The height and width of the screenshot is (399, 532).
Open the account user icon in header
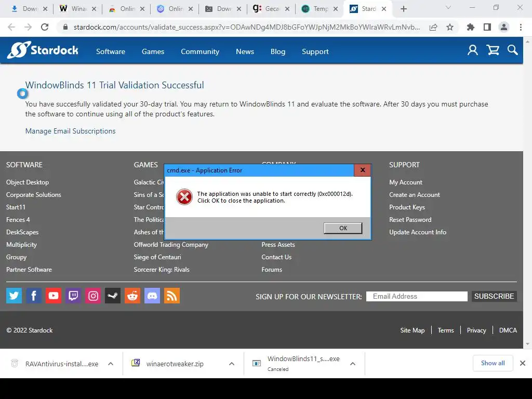pyautogui.click(x=473, y=50)
